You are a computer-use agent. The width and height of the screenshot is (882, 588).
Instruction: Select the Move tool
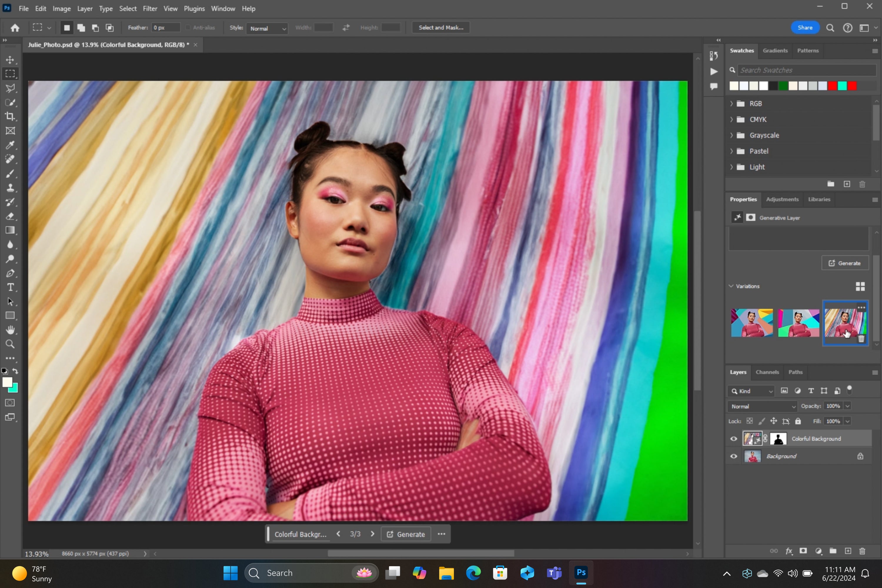pyautogui.click(x=10, y=59)
